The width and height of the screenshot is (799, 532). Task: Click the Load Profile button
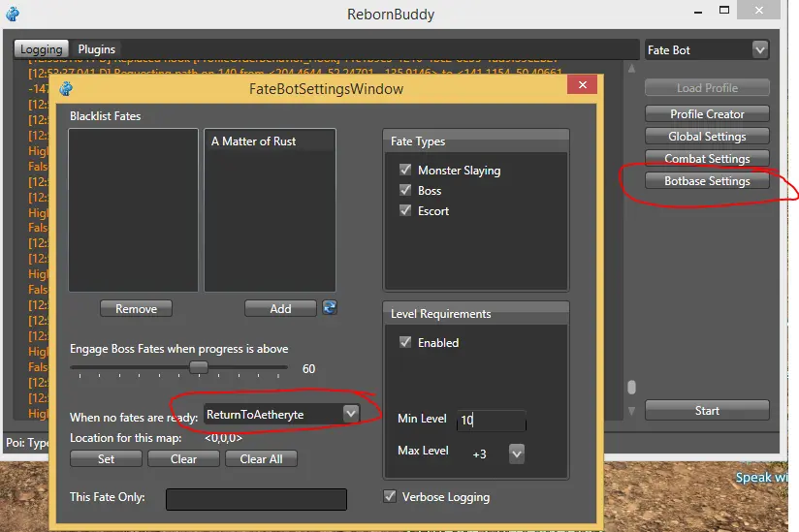(x=707, y=87)
